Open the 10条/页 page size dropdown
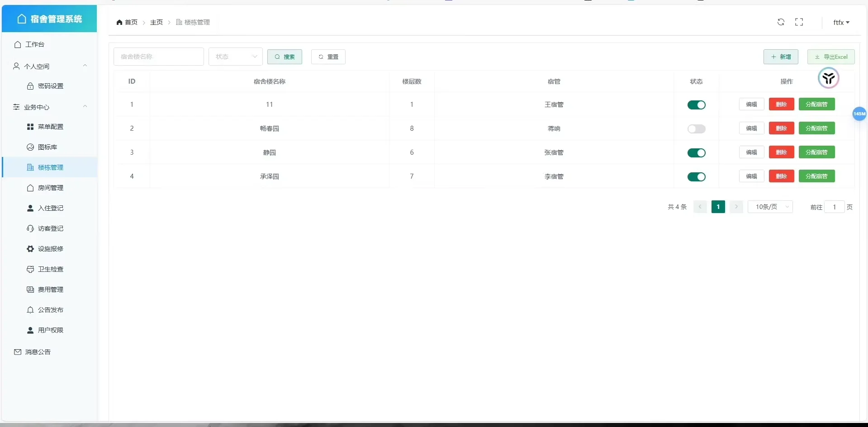This screenshot has height=427, width=868. click(x=770, y=207)
